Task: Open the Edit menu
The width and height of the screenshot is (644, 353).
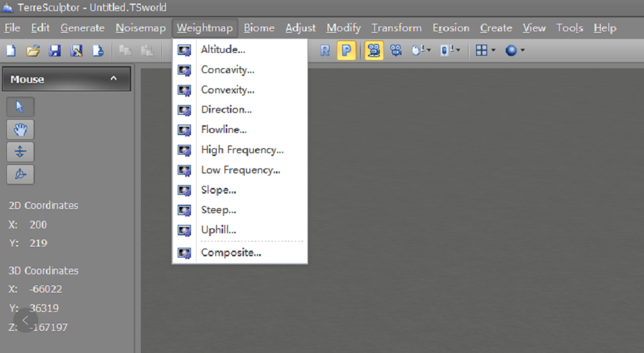Action: click(40, 28)
